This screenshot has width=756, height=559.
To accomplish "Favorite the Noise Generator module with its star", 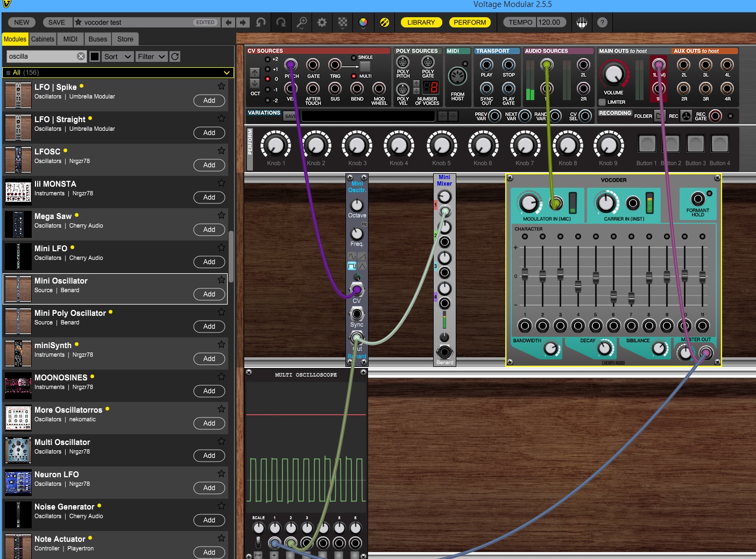I will (221, 506).
